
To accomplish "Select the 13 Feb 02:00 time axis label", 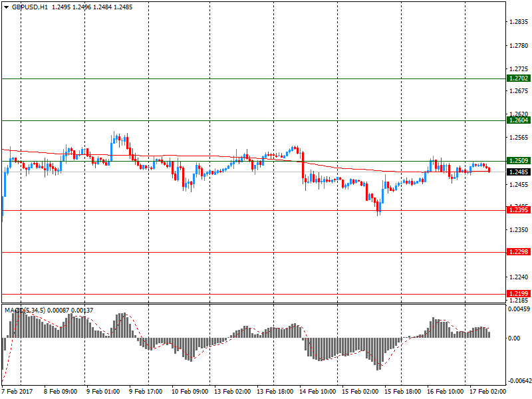I will 232,392.
